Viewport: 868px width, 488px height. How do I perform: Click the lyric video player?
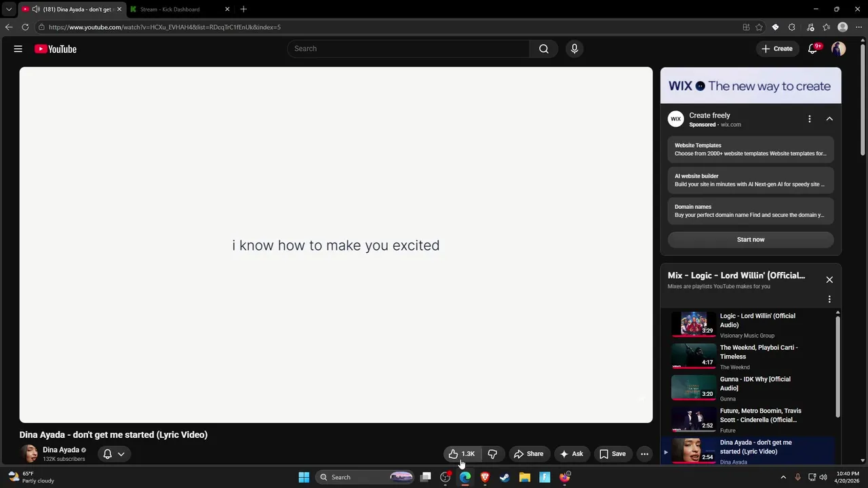[x=336, y=245]
